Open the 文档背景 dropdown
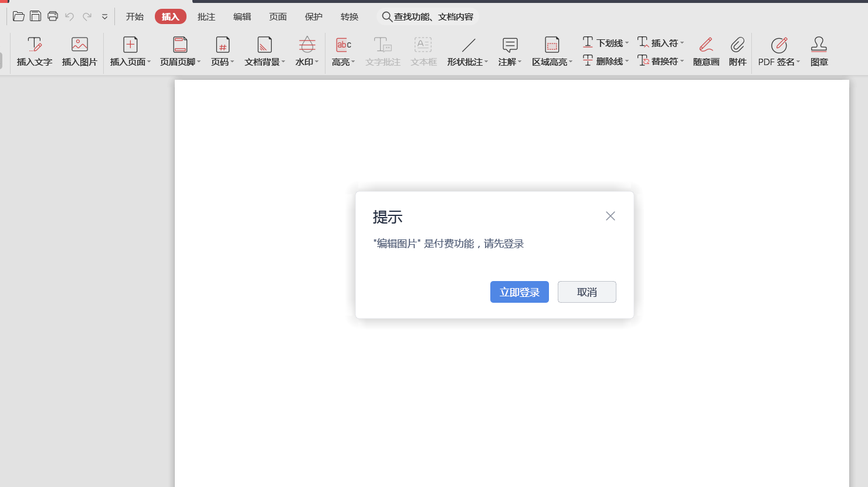Viewport: 868px width, 487px height. [x=265, y=52]
